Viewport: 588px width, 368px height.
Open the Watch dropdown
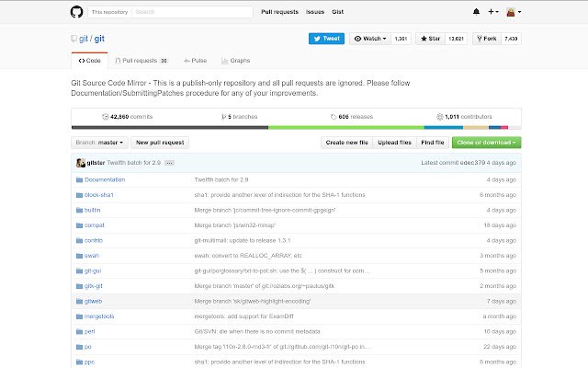(370, 39)
